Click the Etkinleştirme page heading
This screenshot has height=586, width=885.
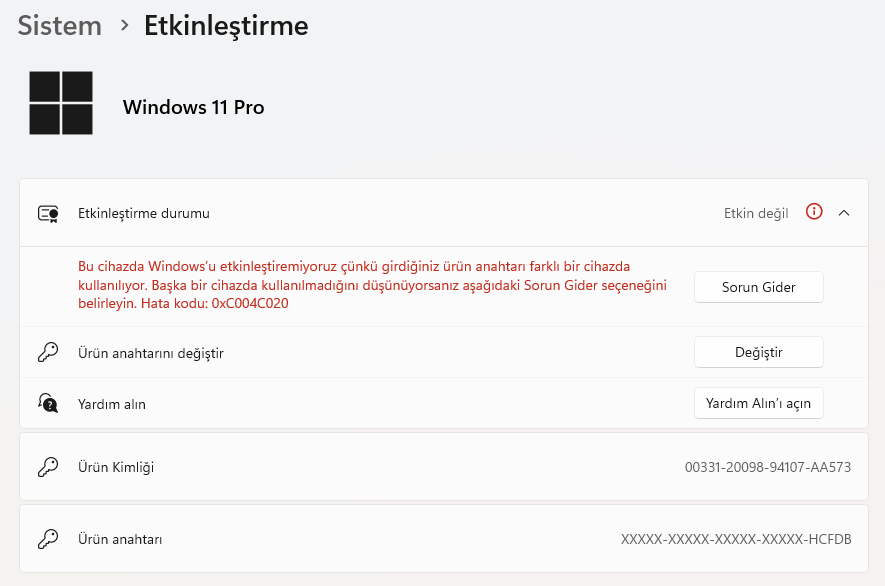click(226, 26)
